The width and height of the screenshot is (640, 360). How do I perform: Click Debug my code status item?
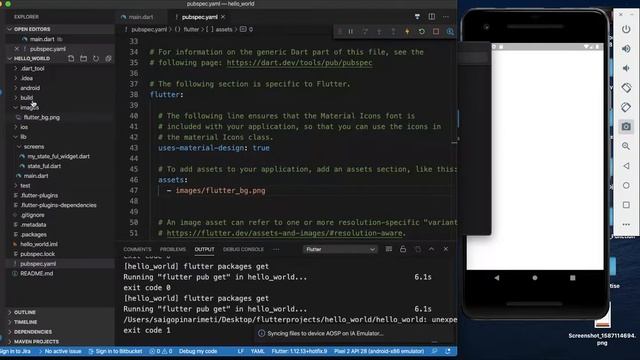click(198, 351)
